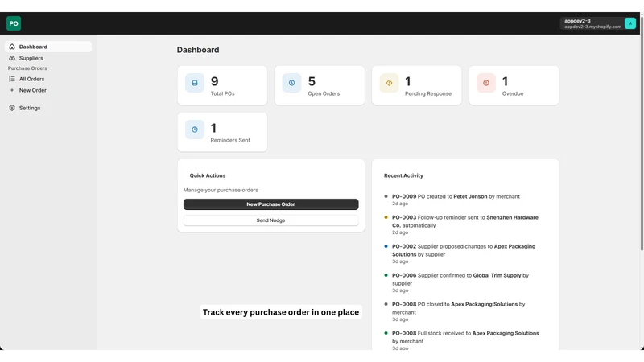Click PO-0009 in Recent Activity
This screenshot has height=362, width=644.
404,196
